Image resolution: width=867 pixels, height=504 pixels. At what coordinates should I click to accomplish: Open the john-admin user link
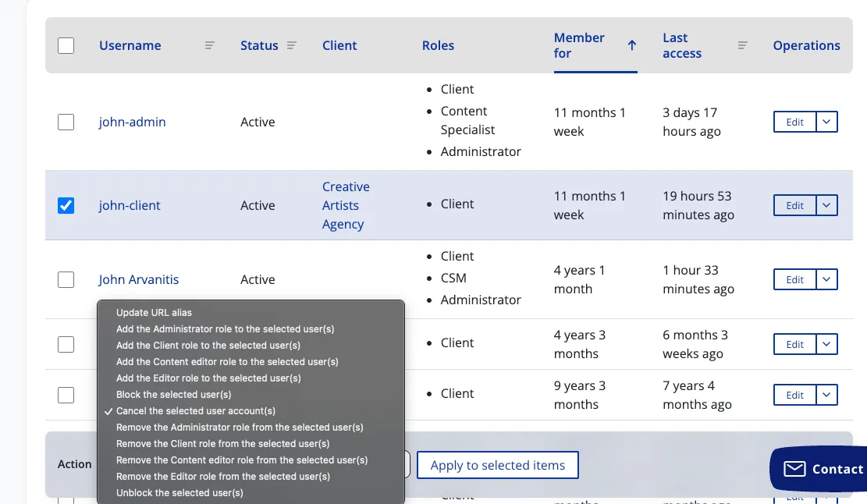click(x=132, y=122)
